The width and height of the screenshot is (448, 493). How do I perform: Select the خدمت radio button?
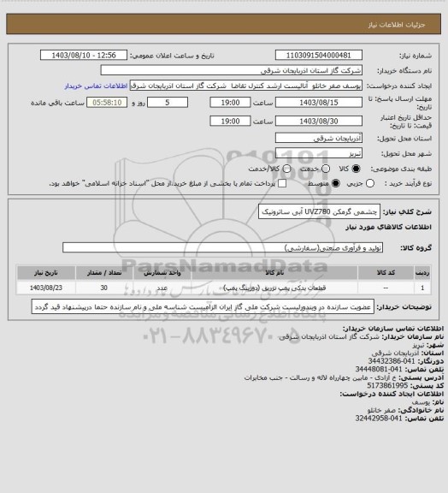[326, 169]
